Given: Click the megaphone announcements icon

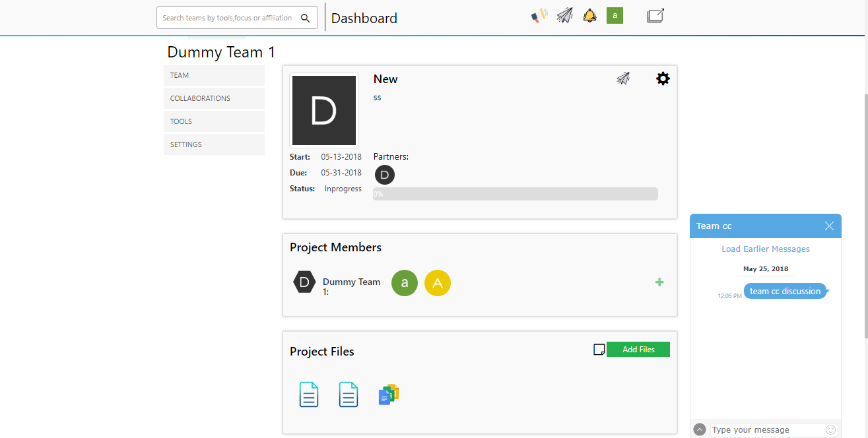Looking at the screenshot, I should 539,16.
